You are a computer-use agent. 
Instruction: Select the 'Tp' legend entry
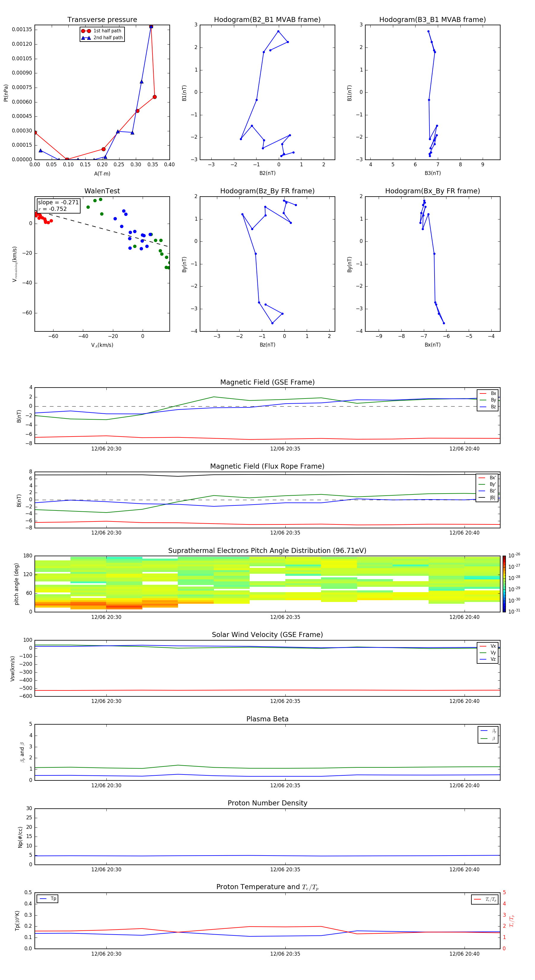pos(48,899)
